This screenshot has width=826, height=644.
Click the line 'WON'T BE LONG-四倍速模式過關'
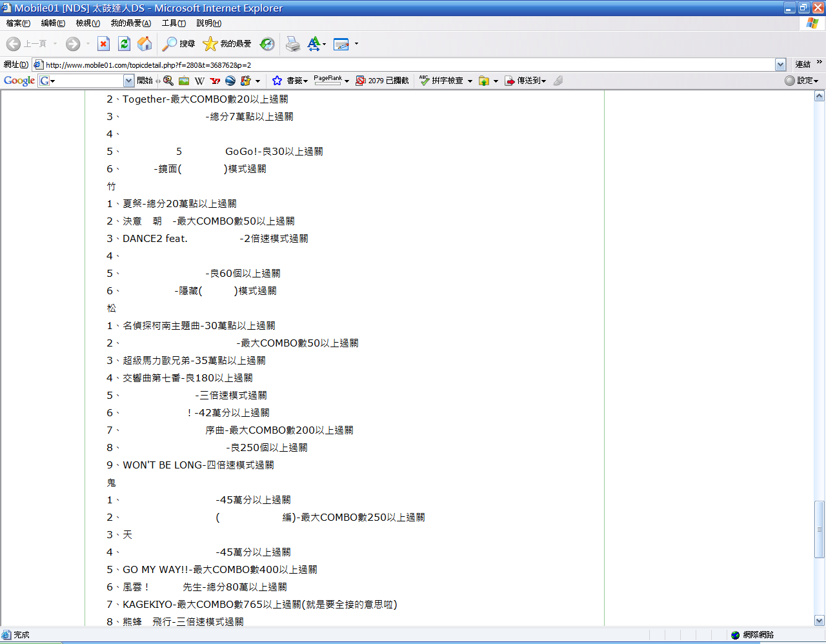(x=198, y=465)
